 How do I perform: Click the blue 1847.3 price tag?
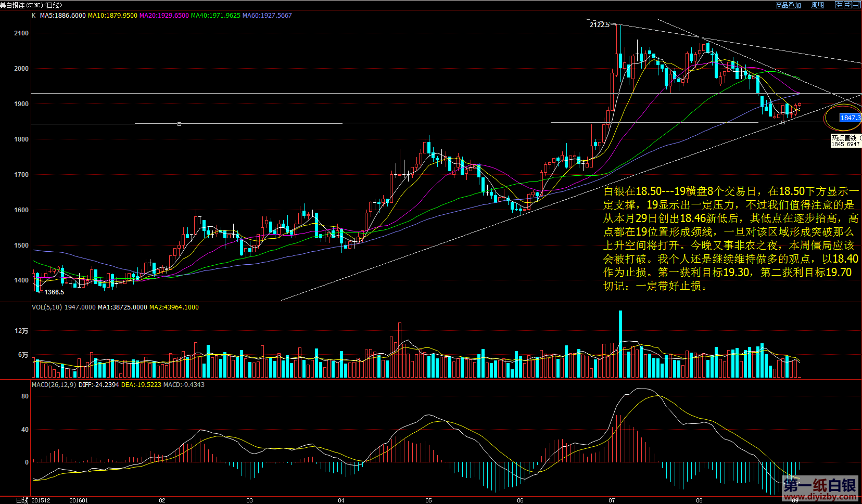[850, 118]
